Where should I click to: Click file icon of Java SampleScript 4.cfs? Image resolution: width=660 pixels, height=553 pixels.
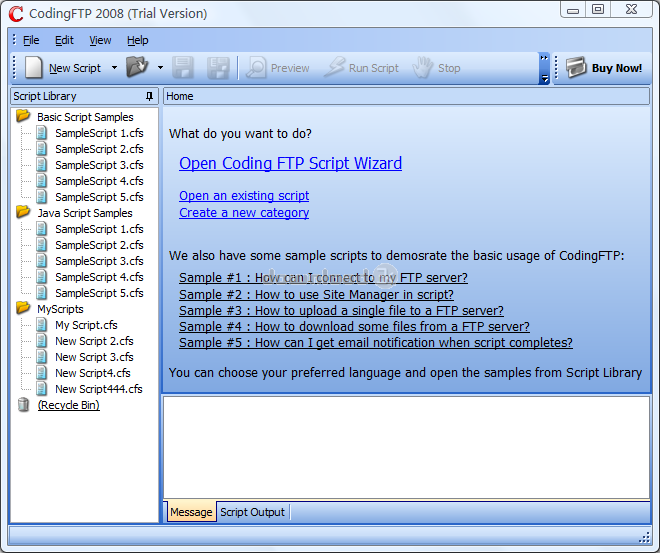pyautogui.click(x=41, y=277)
